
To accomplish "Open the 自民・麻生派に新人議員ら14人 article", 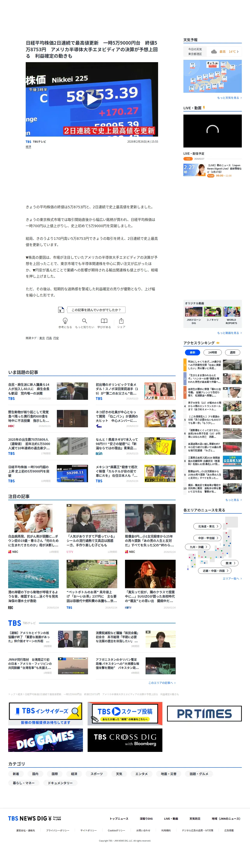I will tap(48, 391).
